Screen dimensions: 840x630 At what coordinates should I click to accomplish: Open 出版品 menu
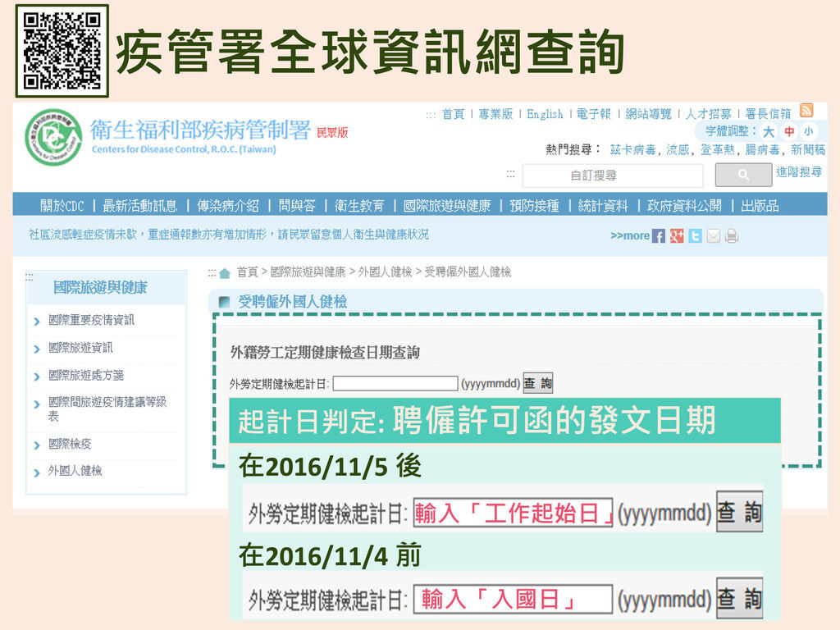(760, 206)
